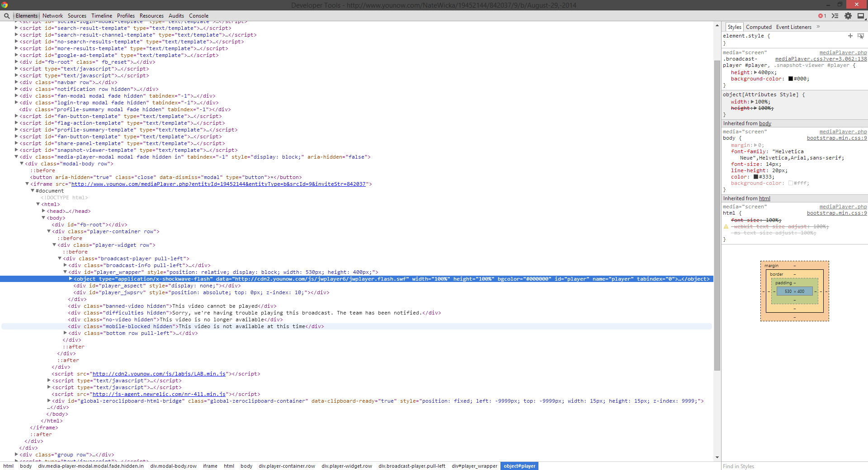Open DevTools settings gear
Screen dimensions: 868x470
(x=848, y=16)
